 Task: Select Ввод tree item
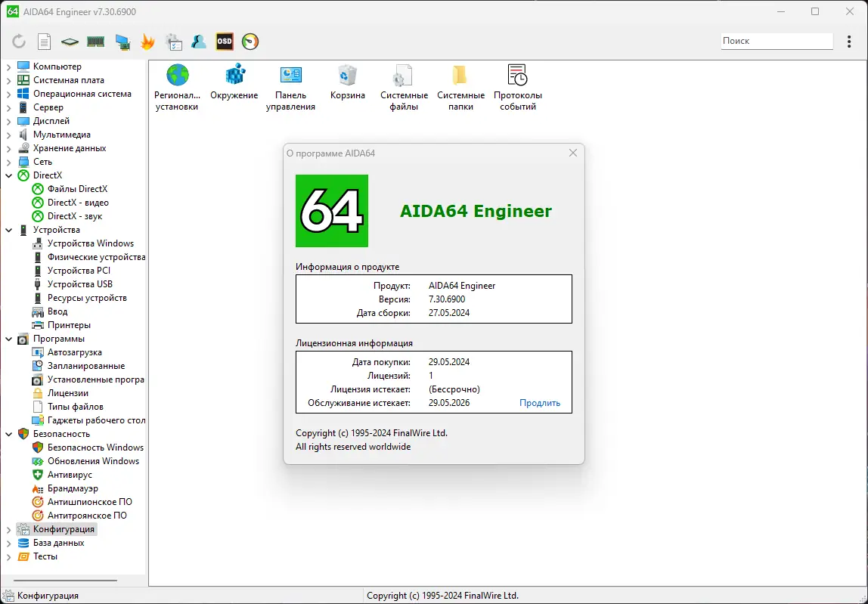click(57, 311)
